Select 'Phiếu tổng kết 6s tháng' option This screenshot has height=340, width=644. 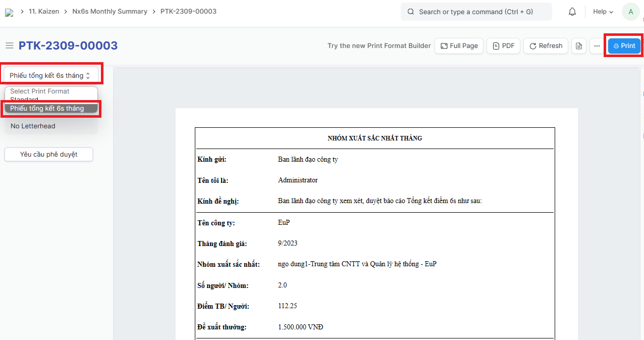click(x=50, y=109)
